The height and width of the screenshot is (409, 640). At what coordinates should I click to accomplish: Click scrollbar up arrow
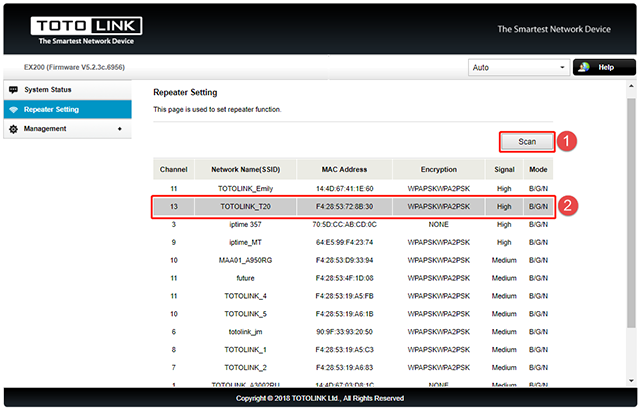click(x=631, y=86)
